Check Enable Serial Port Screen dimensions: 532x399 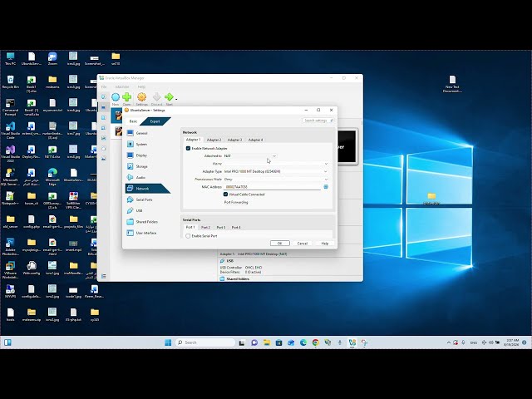pos(188,236)
